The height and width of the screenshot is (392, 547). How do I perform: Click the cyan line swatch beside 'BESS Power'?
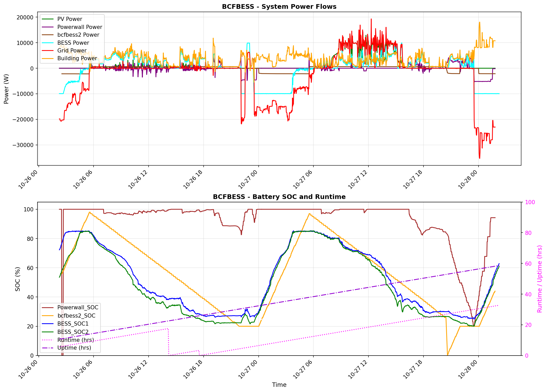tap(48, 43)
